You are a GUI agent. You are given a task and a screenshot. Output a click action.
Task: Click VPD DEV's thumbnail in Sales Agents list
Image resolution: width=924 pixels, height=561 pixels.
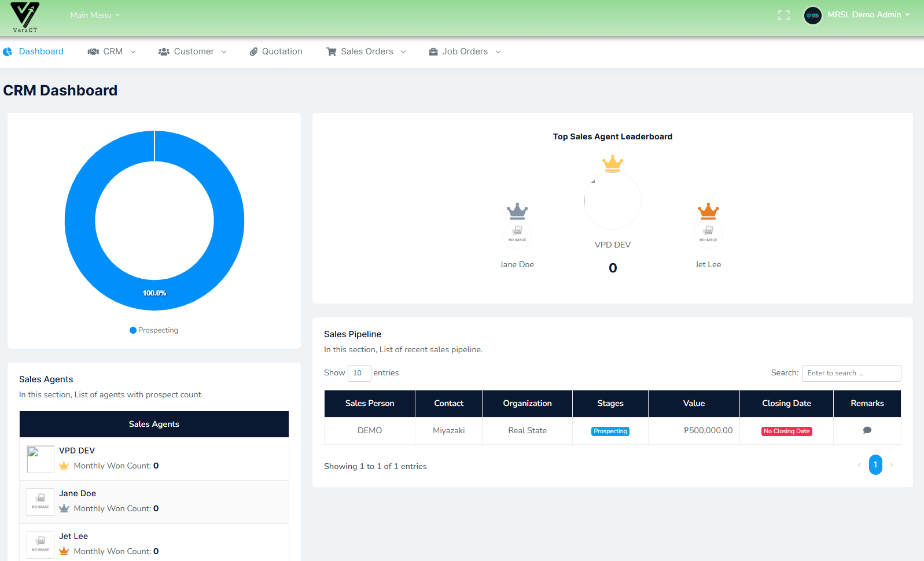[41, 459]
